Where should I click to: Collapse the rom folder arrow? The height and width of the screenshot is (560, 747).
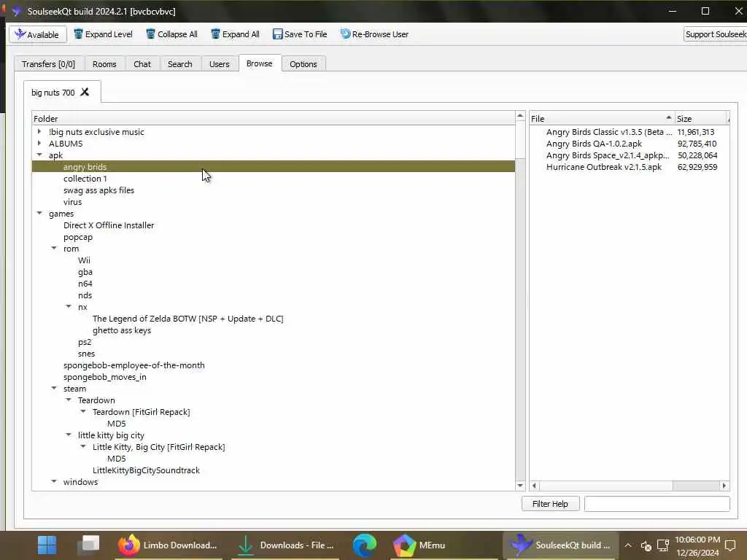(x=54, y=248)
